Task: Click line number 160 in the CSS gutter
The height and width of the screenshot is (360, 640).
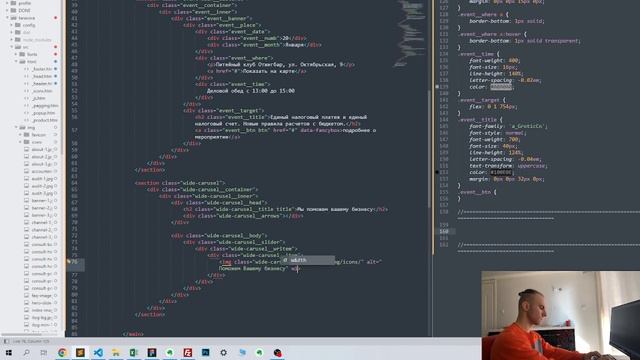Action: [444, 231]
